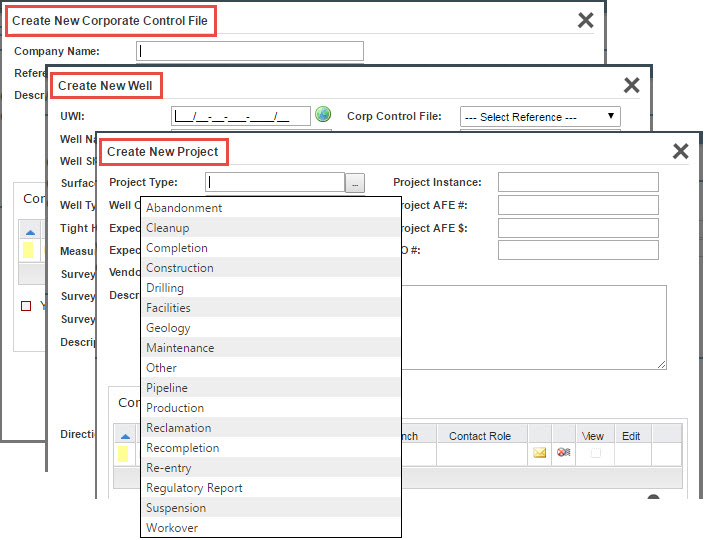This screenshot has width=706, height=540.
Task: Open the Corp Control File reference dropdown
Action: click(540, 117)
